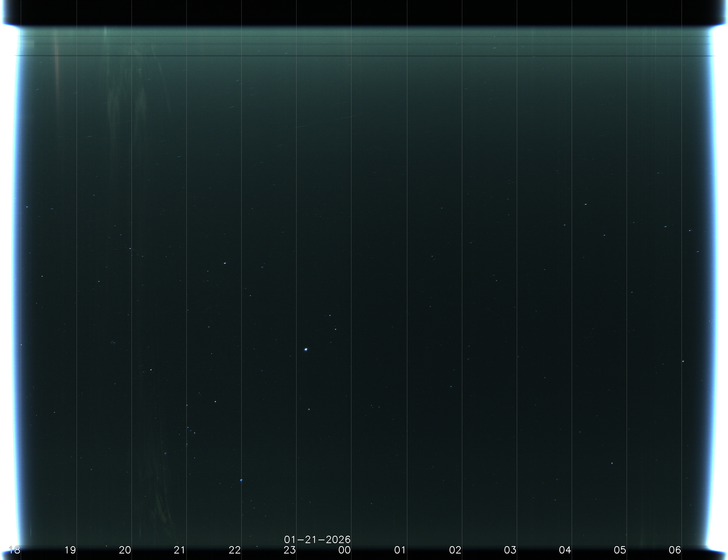Click the 05 hour label

click(620, 550)
